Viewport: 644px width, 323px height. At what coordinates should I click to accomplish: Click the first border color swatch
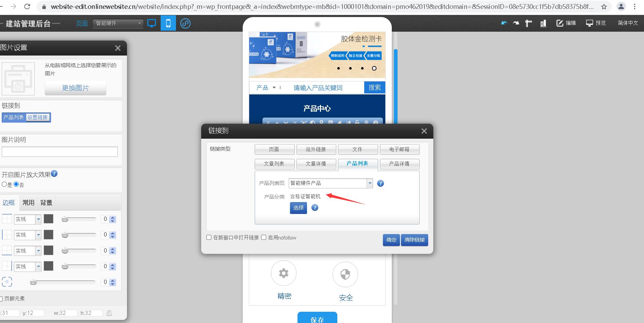[48, 219]
